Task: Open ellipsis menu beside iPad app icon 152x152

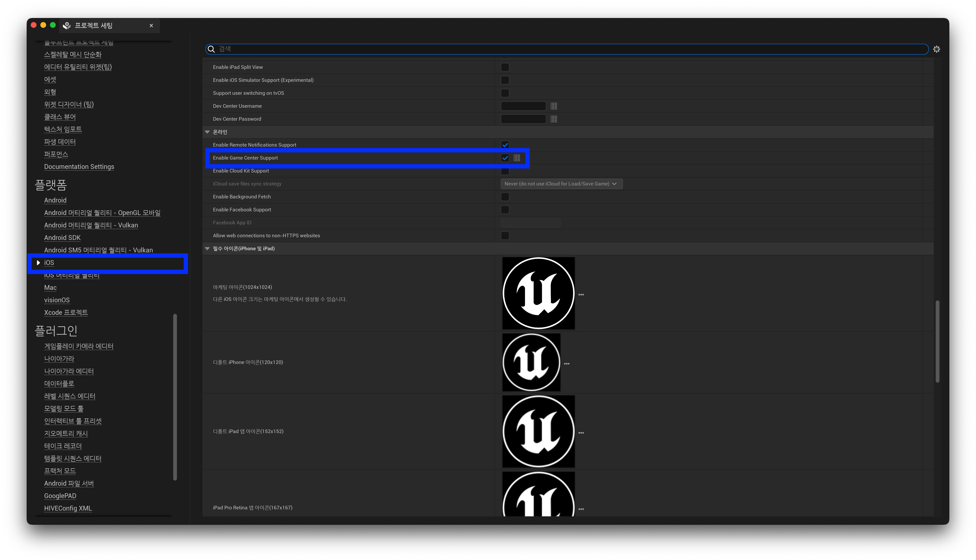Action: (x=581, y=433)
